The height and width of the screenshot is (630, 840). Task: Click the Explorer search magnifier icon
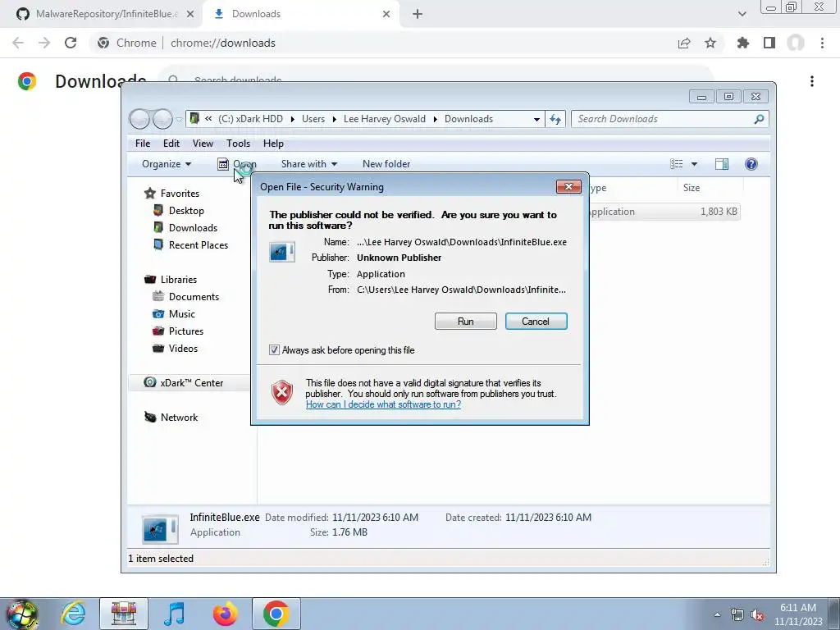759,119
